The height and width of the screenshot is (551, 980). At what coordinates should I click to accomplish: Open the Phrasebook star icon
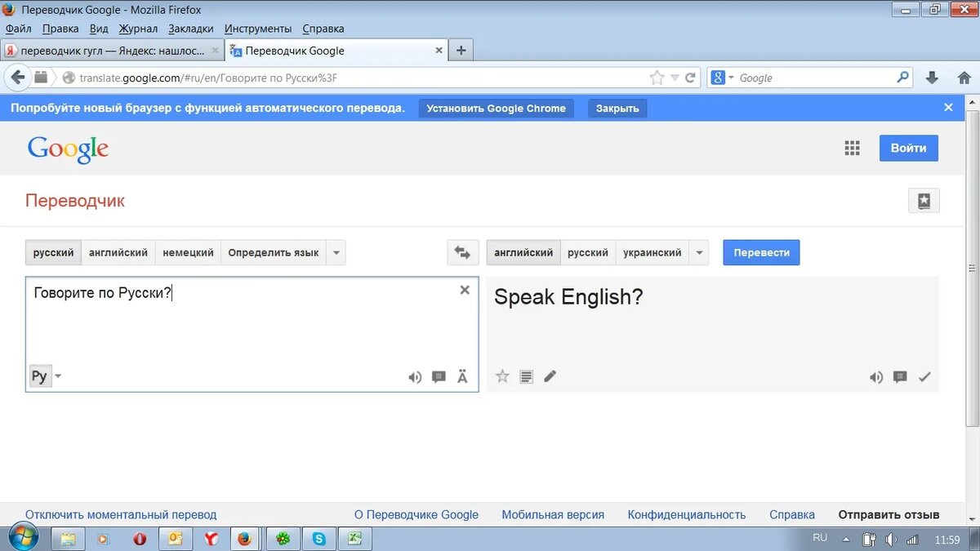tap(924, 201)
